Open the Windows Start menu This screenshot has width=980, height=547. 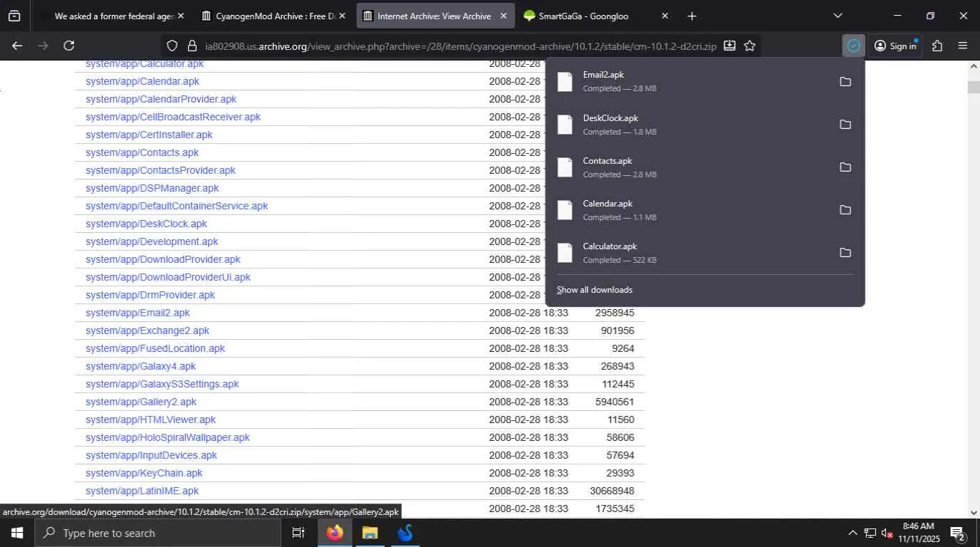[16, 533]
